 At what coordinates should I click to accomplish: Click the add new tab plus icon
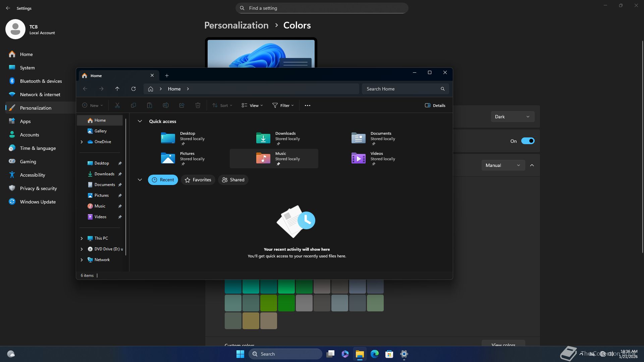(x=167, y=76)
